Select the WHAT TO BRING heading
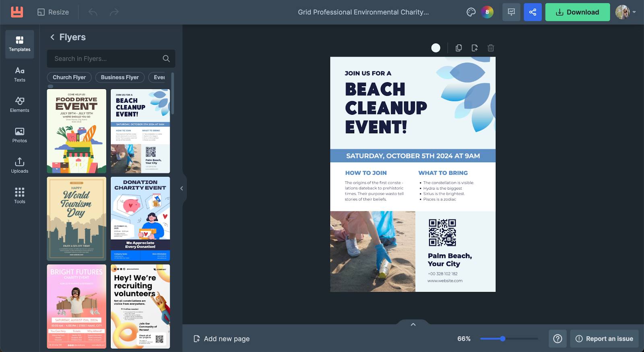 443,173
